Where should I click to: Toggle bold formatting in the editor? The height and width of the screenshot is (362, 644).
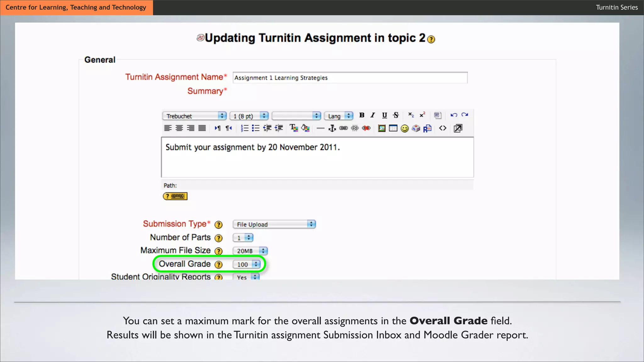[x=362, y=115]
